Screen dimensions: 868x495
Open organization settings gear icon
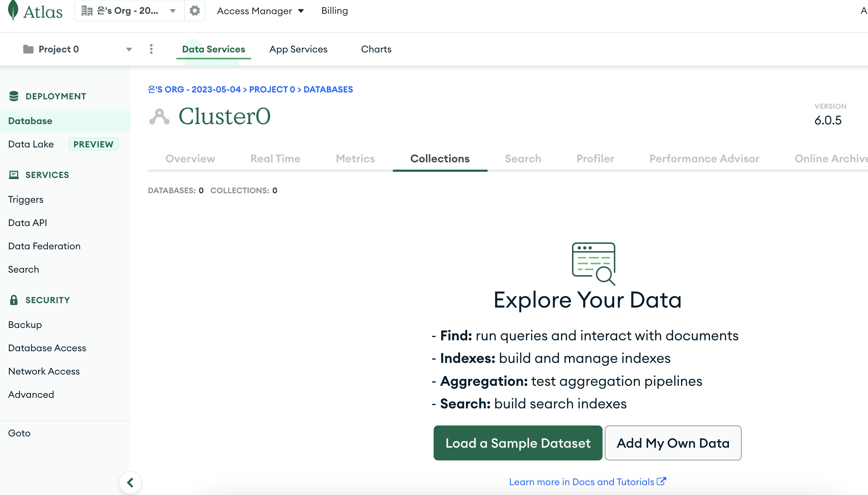click(x=195, y=11)
